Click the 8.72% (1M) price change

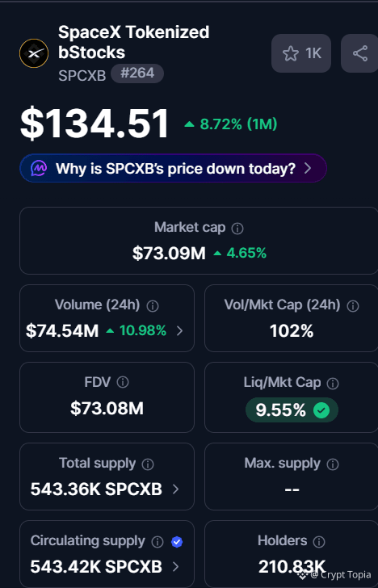[231, 124]
